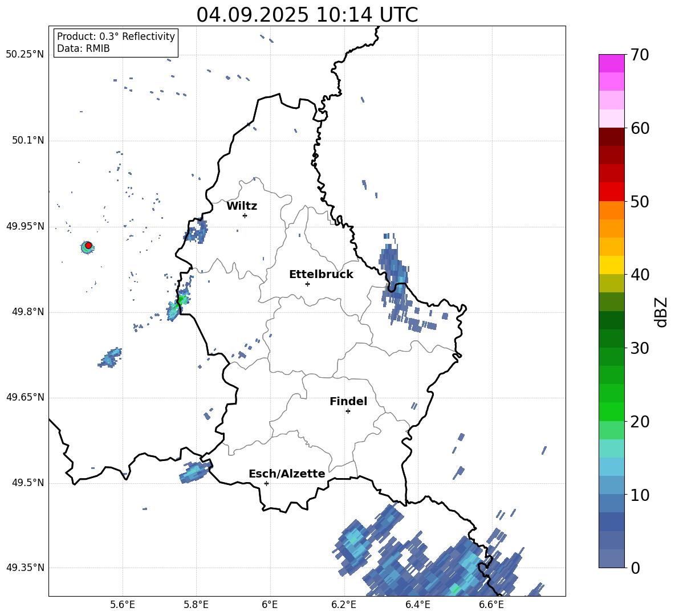Click the dark maroon colorbar segment below 60
The width and height of the screenshot is (675, 616).
[x=612, y=137]
